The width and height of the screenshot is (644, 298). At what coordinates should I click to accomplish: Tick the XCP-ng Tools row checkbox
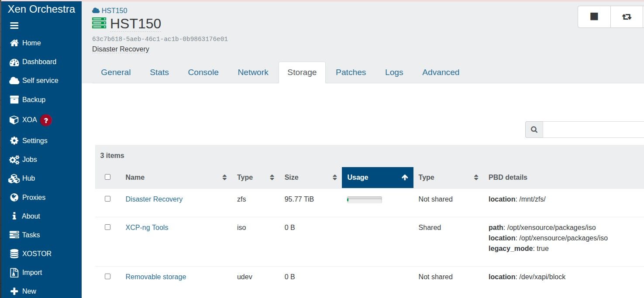pyautogui.click(x=108, y=227)
